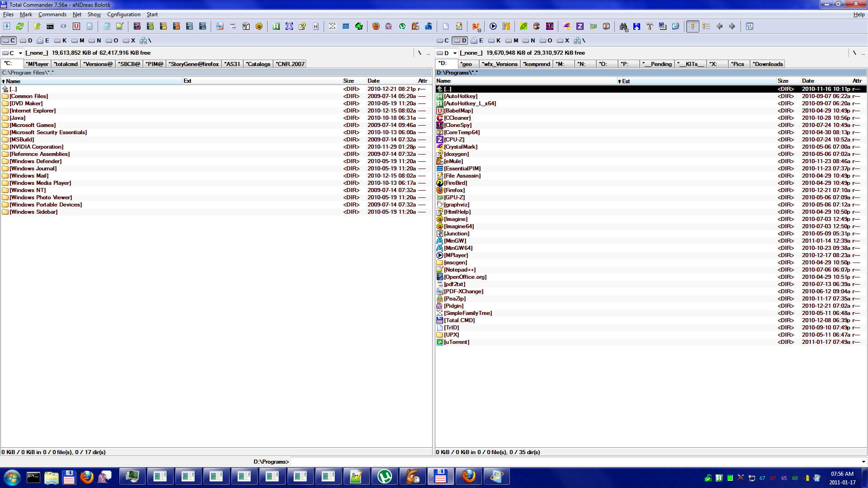Click the hammer tools toolbar icon
Screen dimensions: 868x488
tap(650, 26)
